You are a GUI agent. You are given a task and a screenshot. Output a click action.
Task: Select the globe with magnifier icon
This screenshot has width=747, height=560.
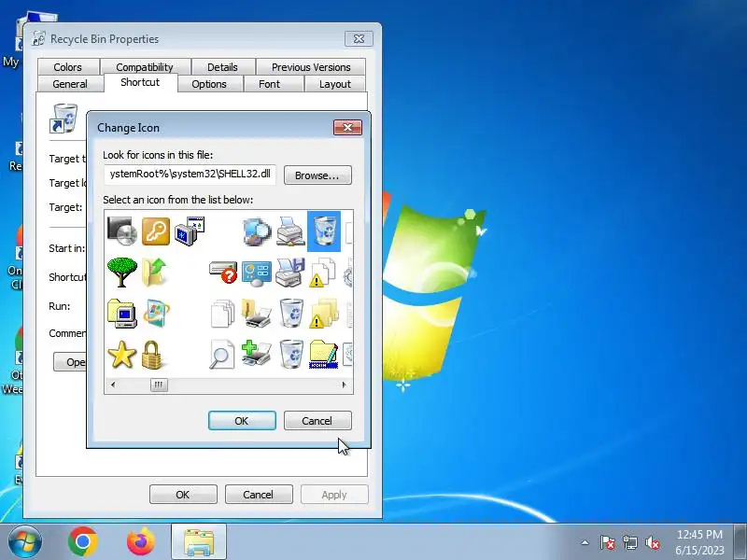[257, 231]
